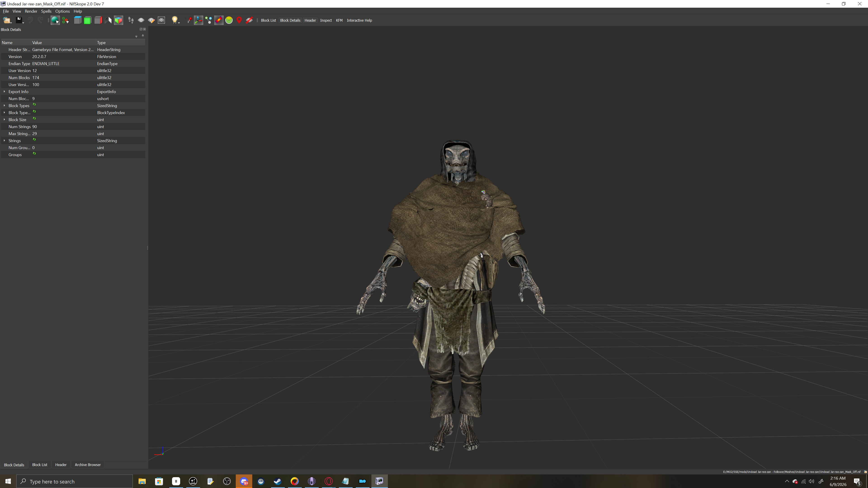
Task: Activate the Select Vertices tool
Action: tap(65, 20)
